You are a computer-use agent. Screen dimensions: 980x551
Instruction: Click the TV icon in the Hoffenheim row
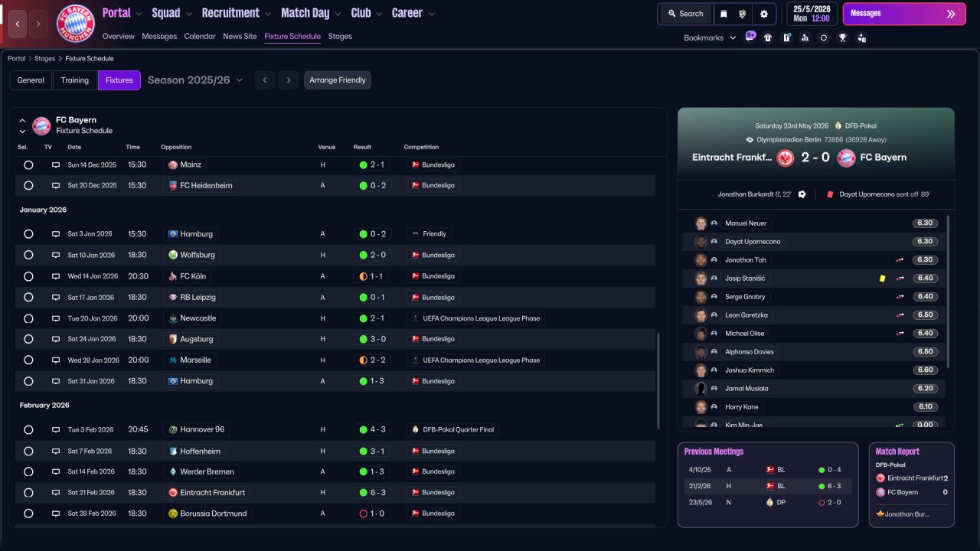coord(56,452)
